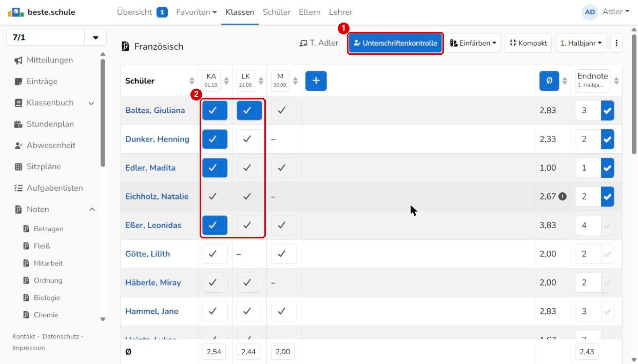Sort the KA 01.10. column
638x364 pixels.
coord(226,81)
